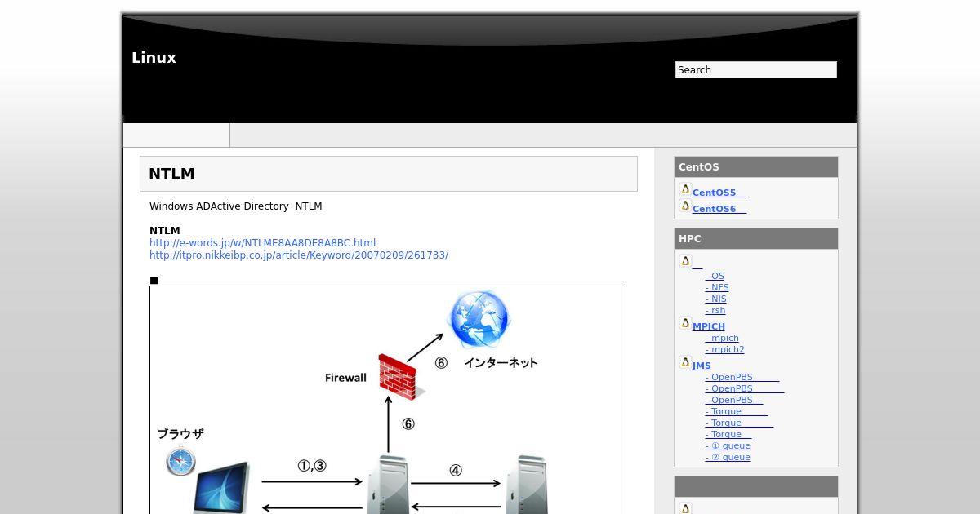Click the penguin icon beside CentOS5
This screenshot has width=980, height=514.
click(685, 189)
